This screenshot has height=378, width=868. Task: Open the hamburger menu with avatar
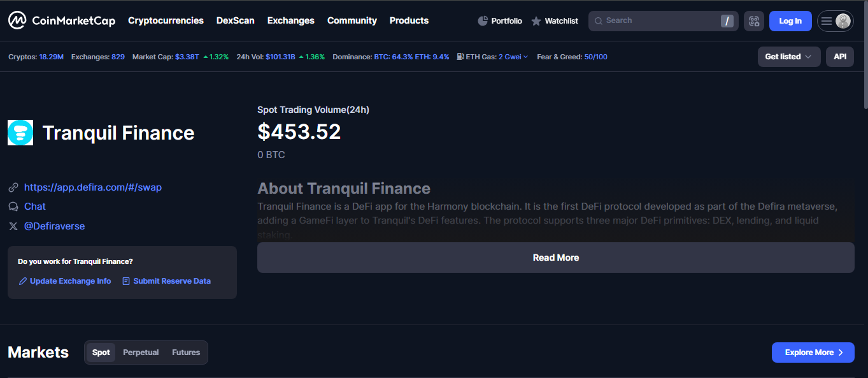[x=835, y=21]
